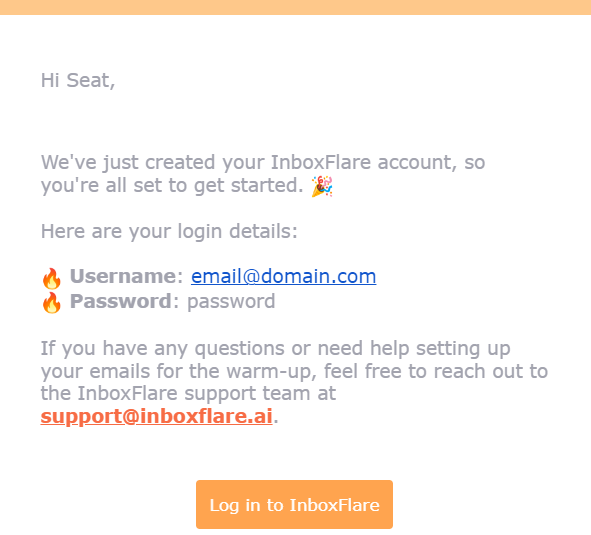Click the word "account" in the first paragraph
Viewport: 591px width, 535px height.
click(417, 163)
